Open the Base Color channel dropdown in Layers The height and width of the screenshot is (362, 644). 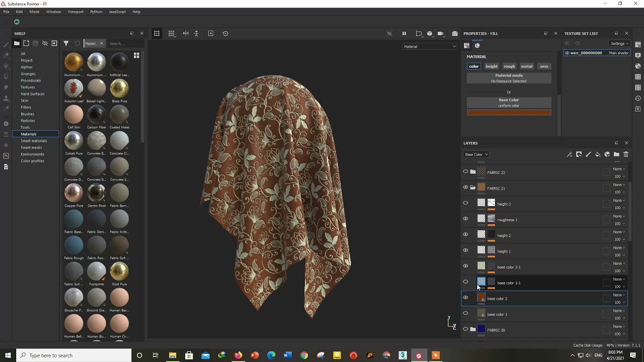[x=476, y=154]
